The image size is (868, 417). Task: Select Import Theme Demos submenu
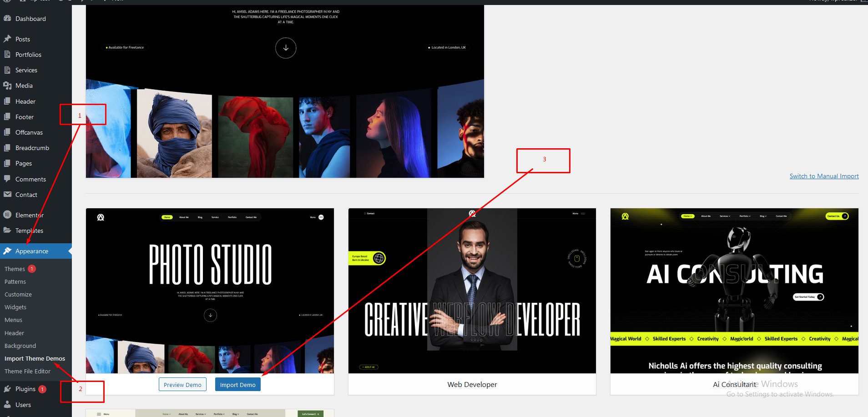[x=35, y=358]
